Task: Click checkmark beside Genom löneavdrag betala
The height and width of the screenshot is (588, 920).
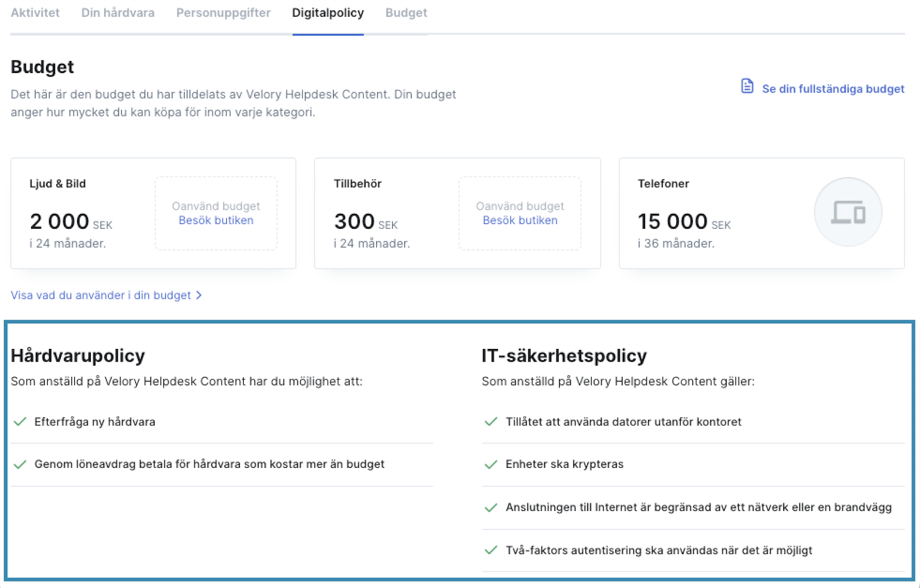Action: (x=20, y=464)
